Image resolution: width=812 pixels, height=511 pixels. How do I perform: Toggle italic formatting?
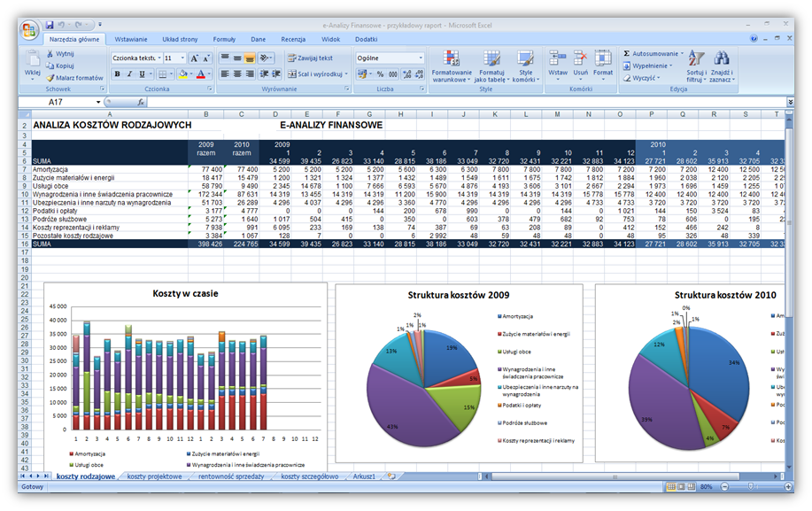128,74
